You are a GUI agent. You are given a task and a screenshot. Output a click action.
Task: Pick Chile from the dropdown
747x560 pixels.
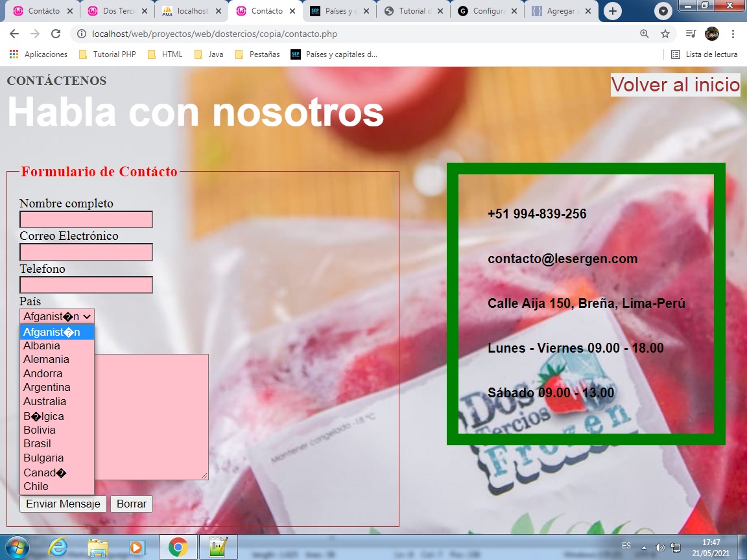[x=57, y=486]
